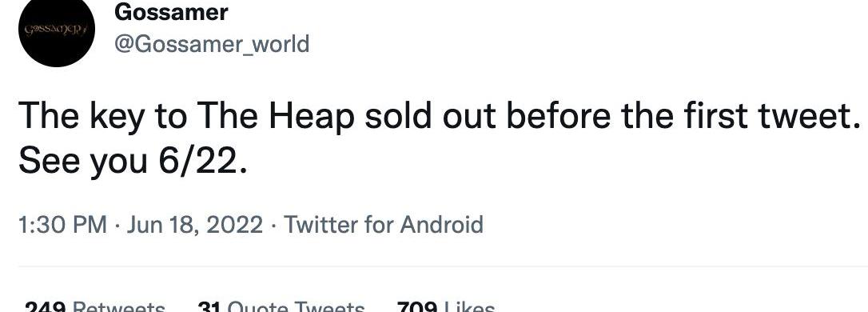Open the Jun 18, 2022 date link
Screen dimensions: 868x312
[195, 225]
